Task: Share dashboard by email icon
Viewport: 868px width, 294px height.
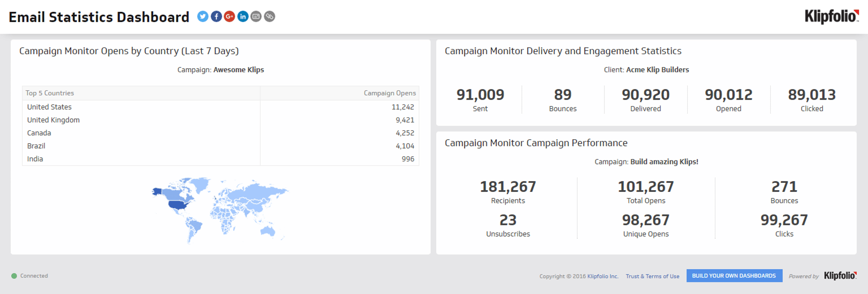Action: click(x=256, y=17)
